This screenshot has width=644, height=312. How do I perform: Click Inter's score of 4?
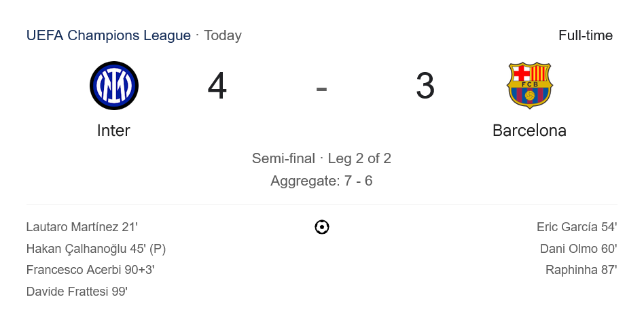click(x=217, y=86)
